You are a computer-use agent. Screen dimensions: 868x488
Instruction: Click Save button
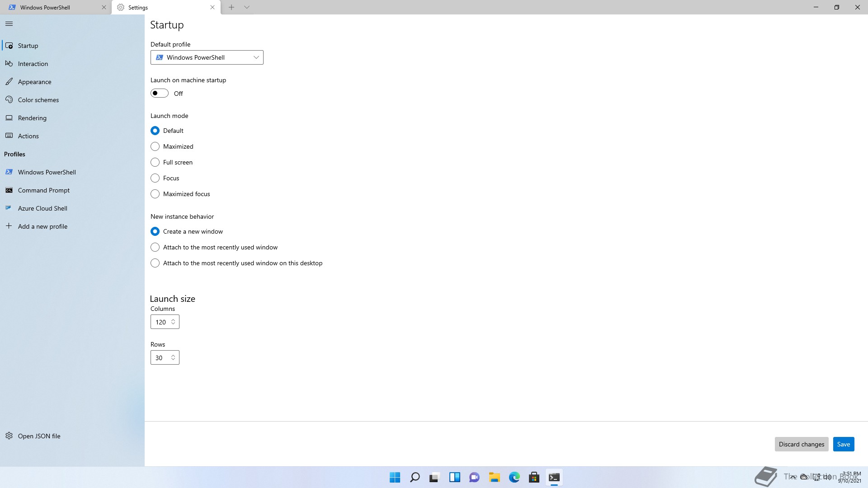[x=844, y=444]
